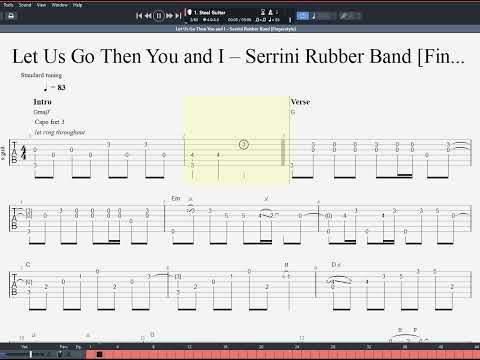Open the View menu
Viewport: 480px width, 360px height.
click(41, 5)
